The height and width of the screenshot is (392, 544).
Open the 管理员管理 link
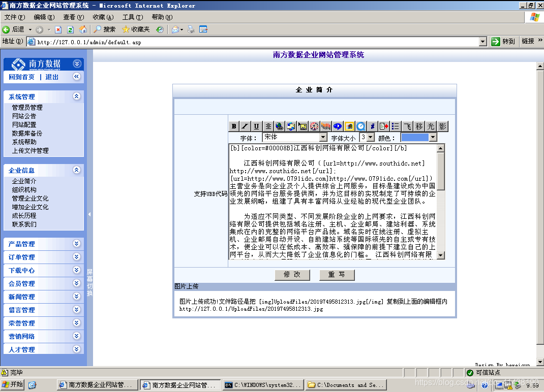click(x=27, y=108)
